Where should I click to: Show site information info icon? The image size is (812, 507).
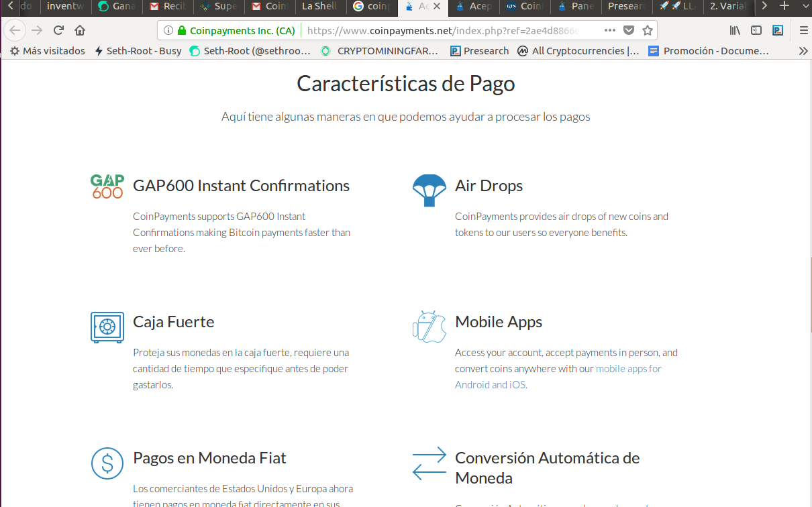[x=168, y=30]
